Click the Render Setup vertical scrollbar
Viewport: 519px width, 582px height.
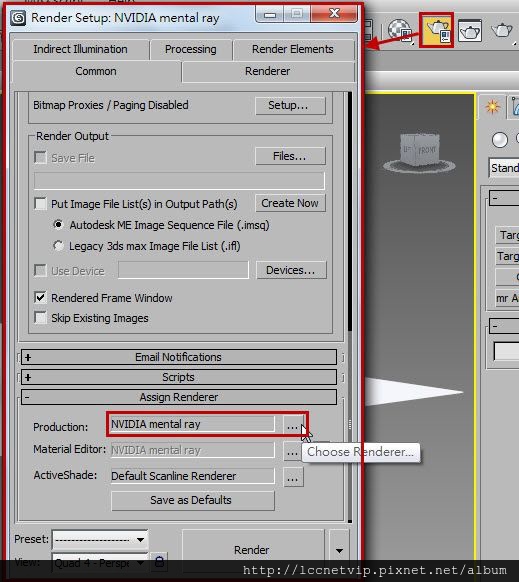coord(350,307)
